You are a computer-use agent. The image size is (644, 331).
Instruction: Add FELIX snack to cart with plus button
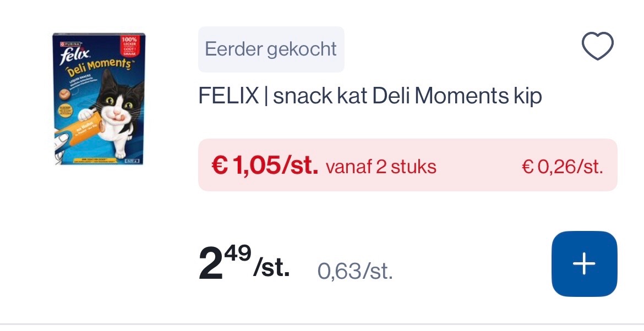pos(584,263)
